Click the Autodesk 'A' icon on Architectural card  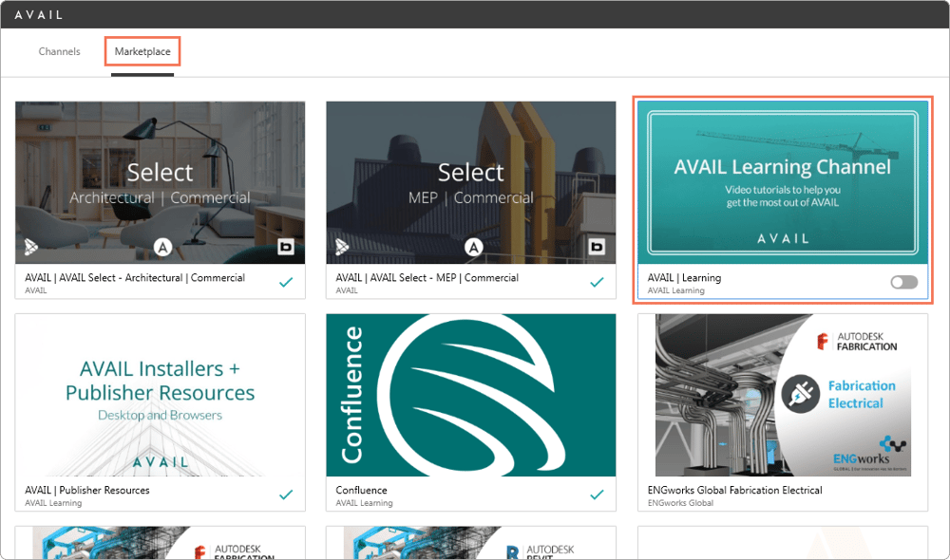pos(162,248)
